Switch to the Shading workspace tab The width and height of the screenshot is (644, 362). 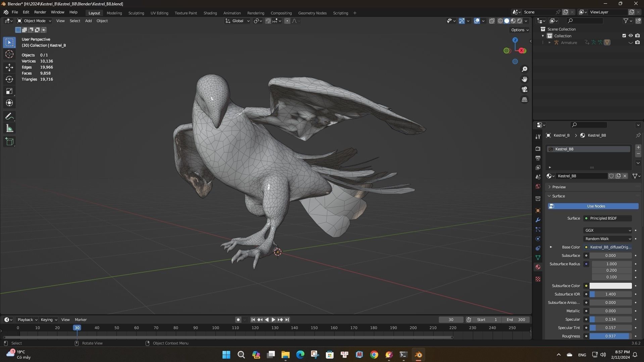coord(210,13)
